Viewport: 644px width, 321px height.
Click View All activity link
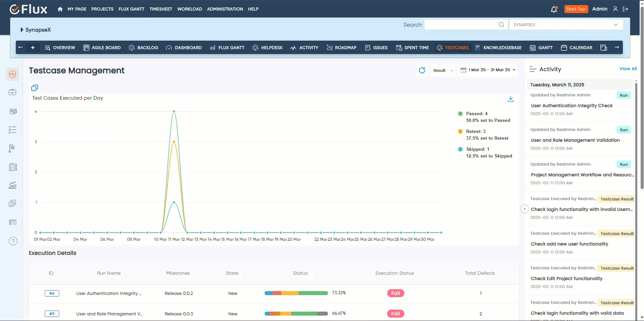[x=628, y=69]
